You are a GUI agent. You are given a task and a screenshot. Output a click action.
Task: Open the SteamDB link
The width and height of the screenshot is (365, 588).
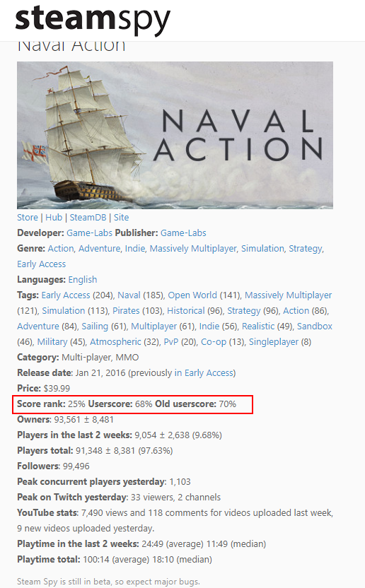(88, 218)
